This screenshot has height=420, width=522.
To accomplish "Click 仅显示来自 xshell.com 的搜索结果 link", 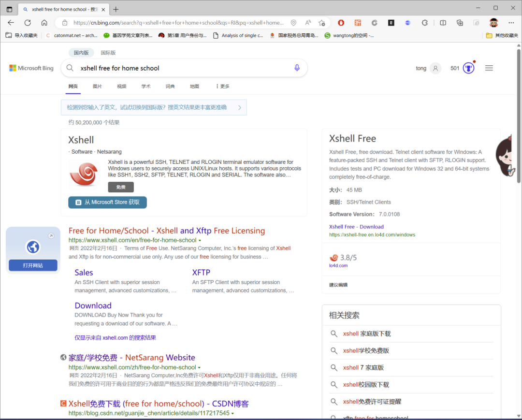I will [115, 338].
